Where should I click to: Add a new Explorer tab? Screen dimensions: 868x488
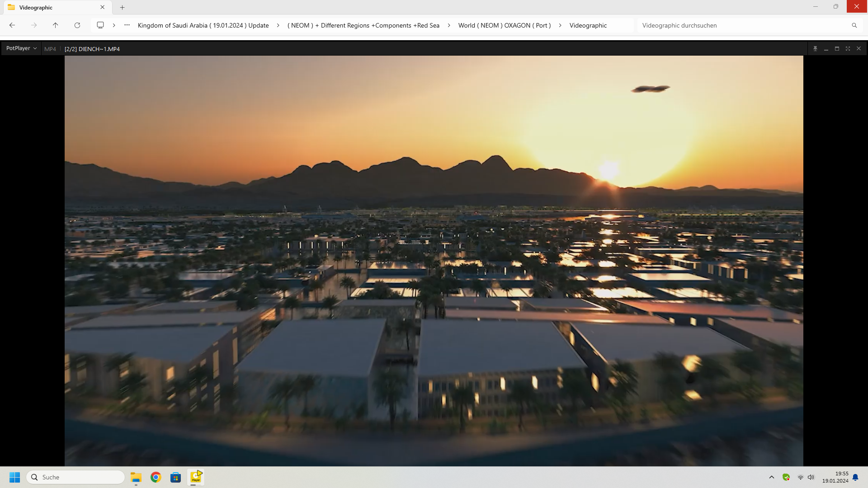(x=122, y=7)
